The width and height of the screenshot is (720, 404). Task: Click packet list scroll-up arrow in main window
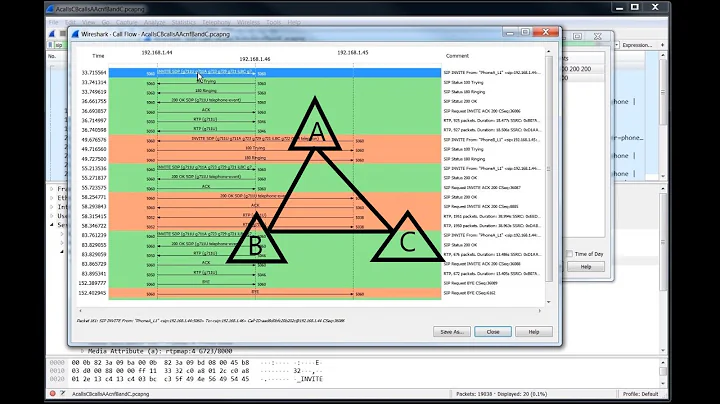[x=663, y=55]
